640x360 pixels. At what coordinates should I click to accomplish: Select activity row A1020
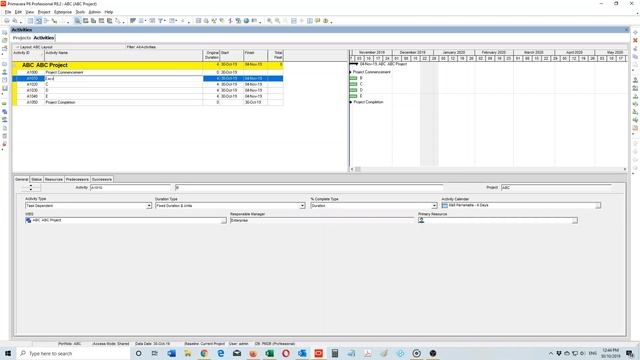pyautogui.click(x=148, y=84)
